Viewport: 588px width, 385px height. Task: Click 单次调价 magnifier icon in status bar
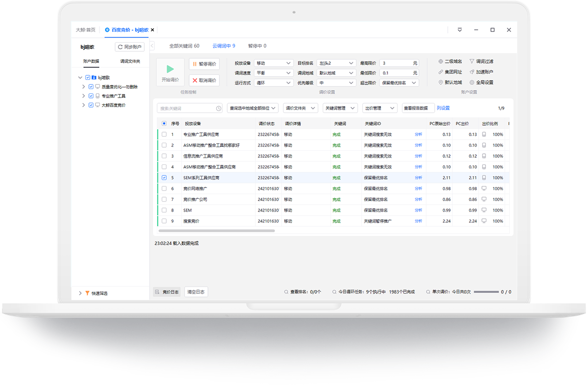point(428,292)
